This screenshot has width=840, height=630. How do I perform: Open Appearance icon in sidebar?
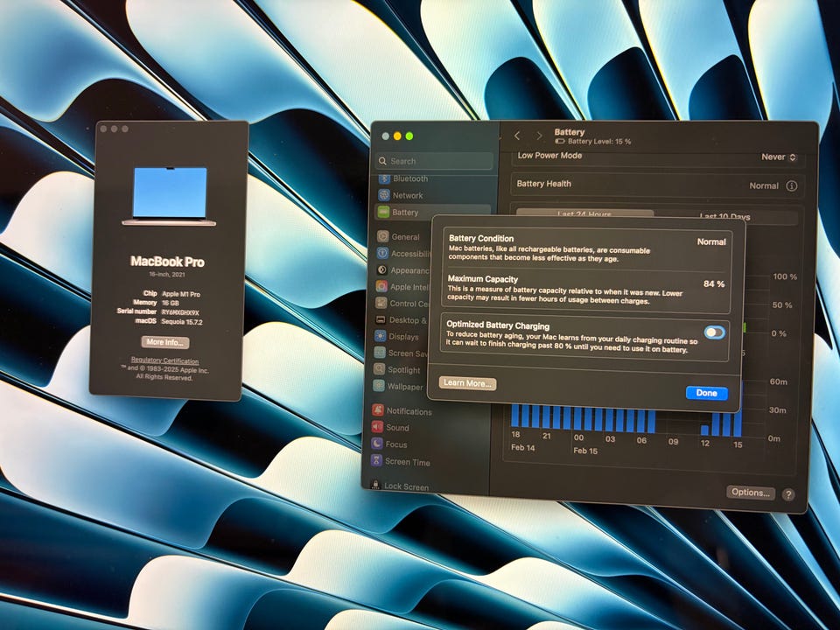[x=382, y=270]
